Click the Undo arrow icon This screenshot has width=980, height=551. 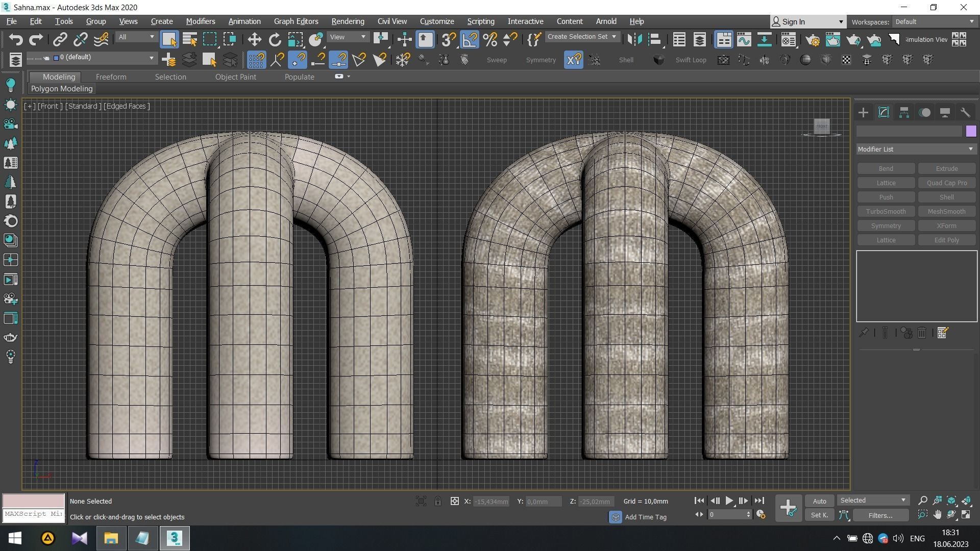pos(16,40)
